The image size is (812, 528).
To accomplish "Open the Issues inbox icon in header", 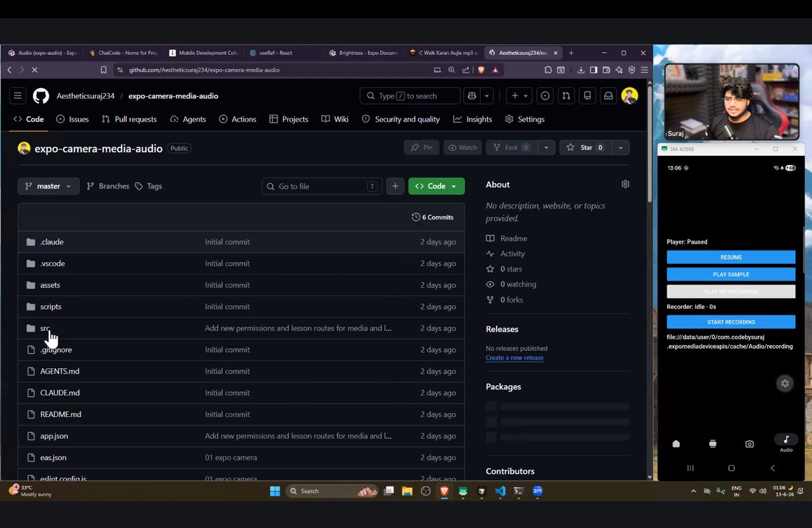I will [x=545, y=96].
